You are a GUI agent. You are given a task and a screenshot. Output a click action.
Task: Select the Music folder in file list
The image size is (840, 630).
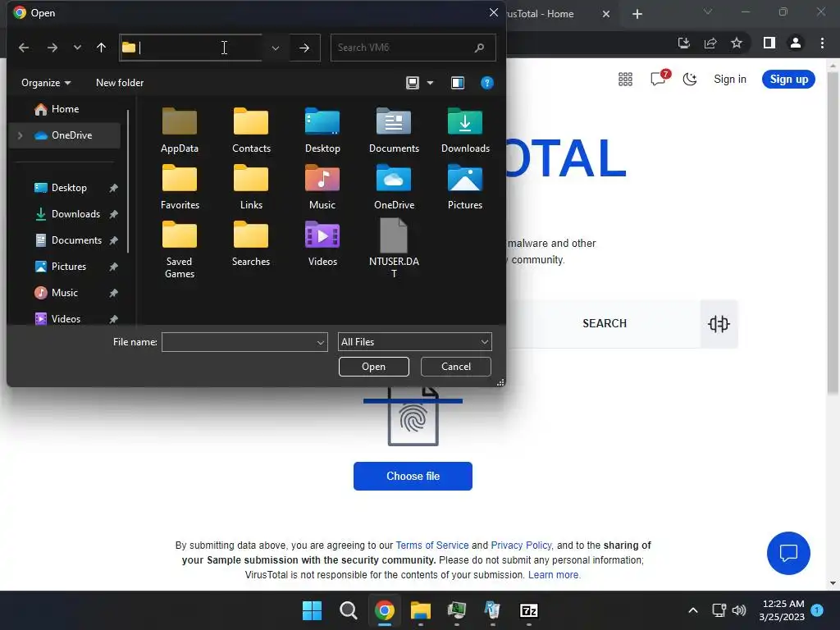(322, 188)
